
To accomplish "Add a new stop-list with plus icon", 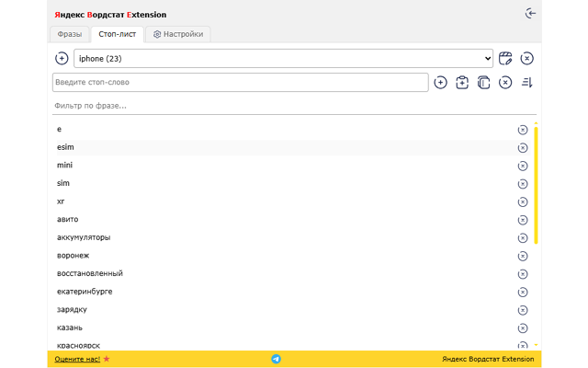I will (x=62, y=59).
